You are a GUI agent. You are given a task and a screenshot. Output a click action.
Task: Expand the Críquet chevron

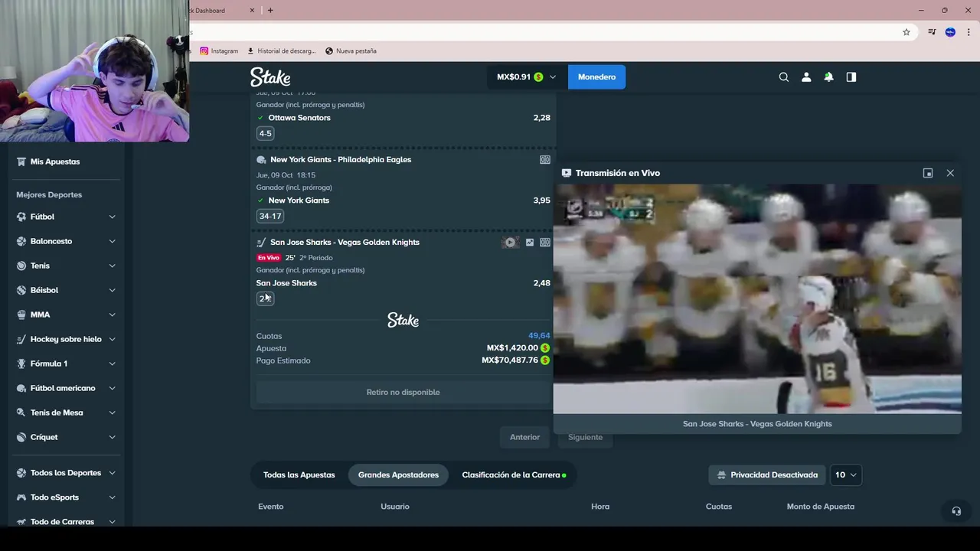[112, 437]
